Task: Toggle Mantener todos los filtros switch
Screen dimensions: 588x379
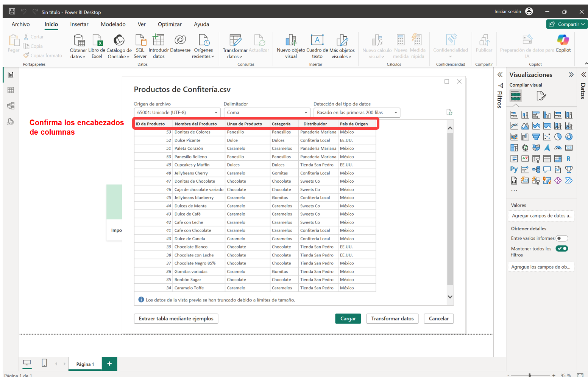Action: (562, 249)
